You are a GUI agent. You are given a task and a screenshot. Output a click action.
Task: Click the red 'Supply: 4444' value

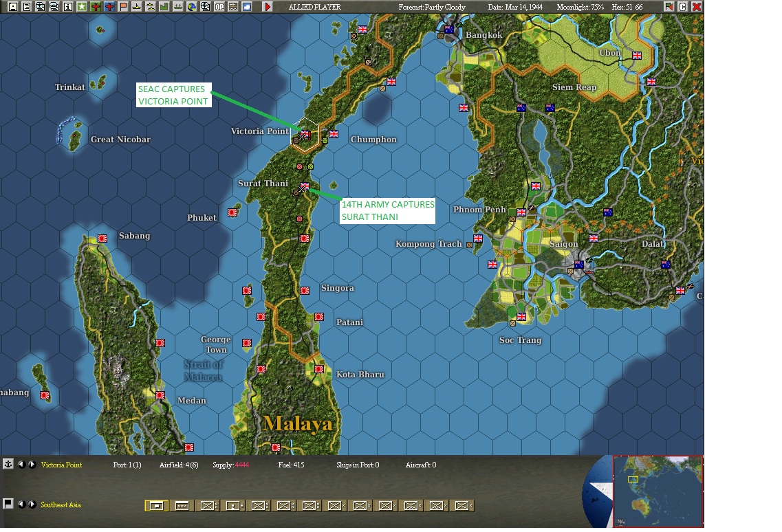point(231,465)
